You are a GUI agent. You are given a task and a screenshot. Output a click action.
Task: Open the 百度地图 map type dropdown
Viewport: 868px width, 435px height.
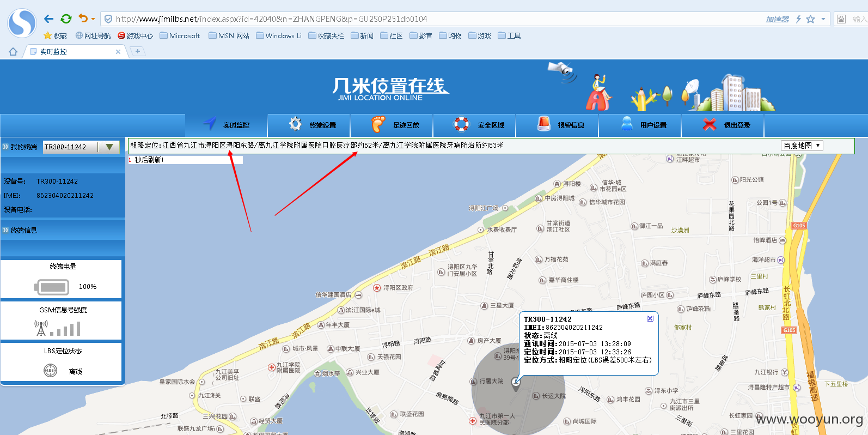pyautogui.click(x=802, y=146)
